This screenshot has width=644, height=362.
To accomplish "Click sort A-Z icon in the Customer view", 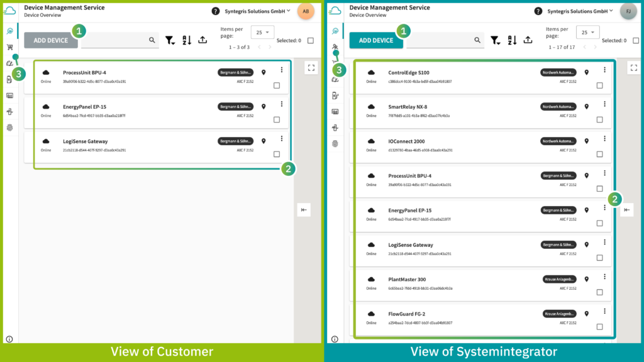I will point(187,40).
